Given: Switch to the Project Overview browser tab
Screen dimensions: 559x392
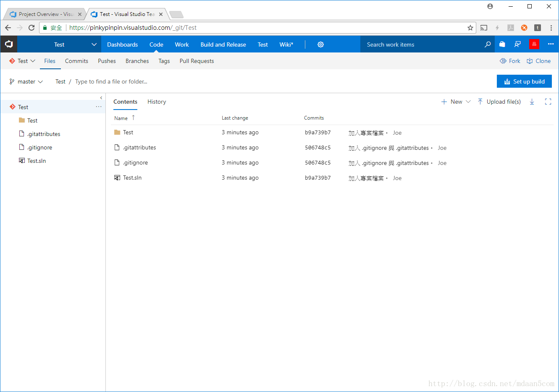Looking at the screenshot, I should click(45, 14).
